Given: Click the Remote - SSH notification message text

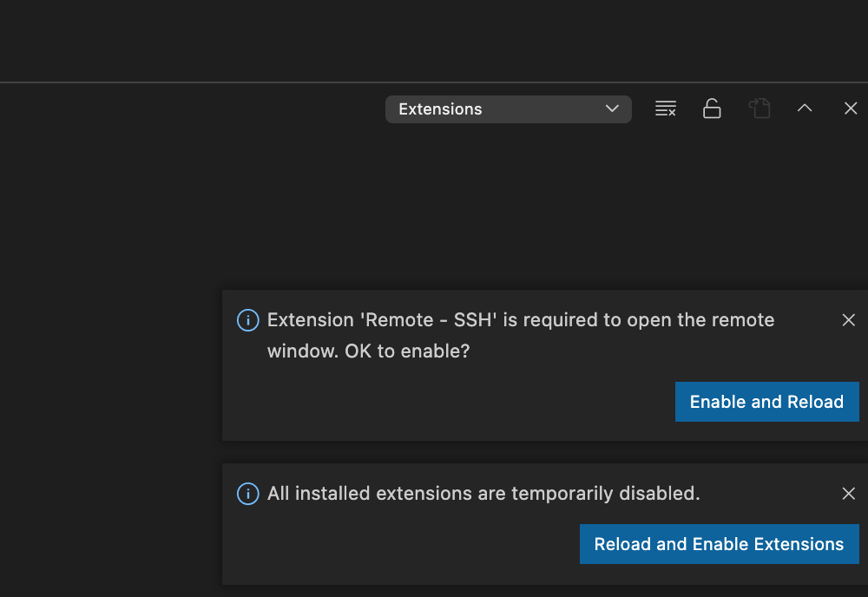Looking at the screenshot, I should point(521,336).
